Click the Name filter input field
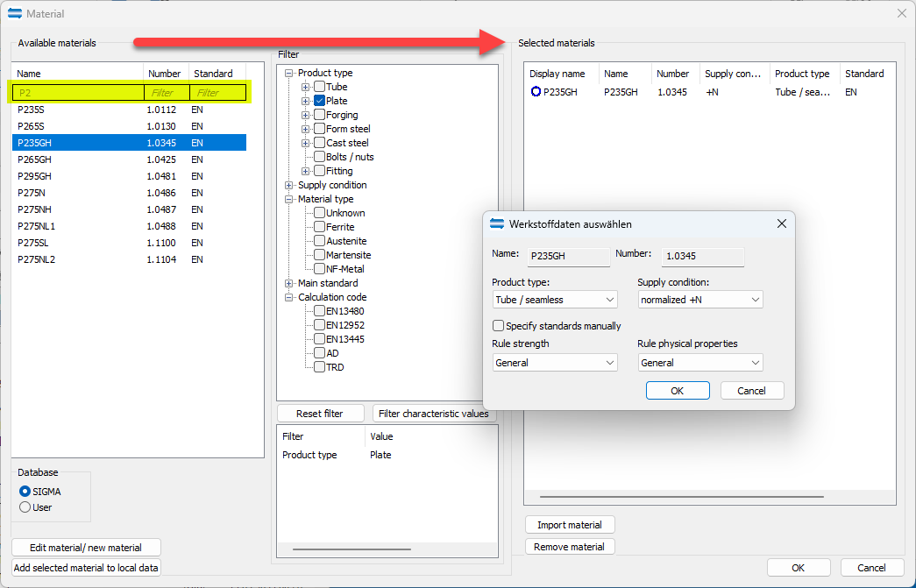Image resolution: width=916 pixels, height=588 pixels. point(79,92)
